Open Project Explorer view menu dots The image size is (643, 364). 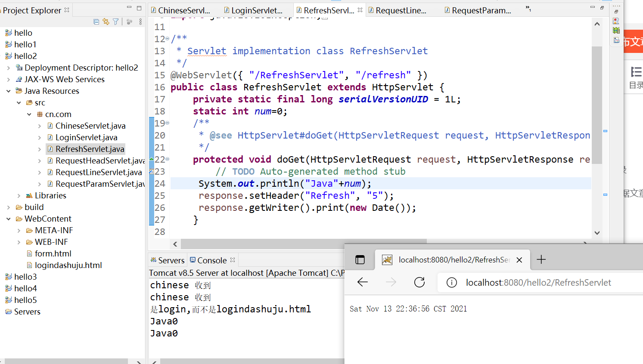[140, 22]
